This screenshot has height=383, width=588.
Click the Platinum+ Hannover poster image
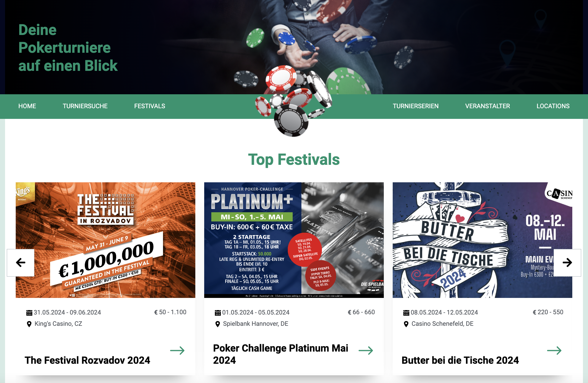tap(294, 240)
